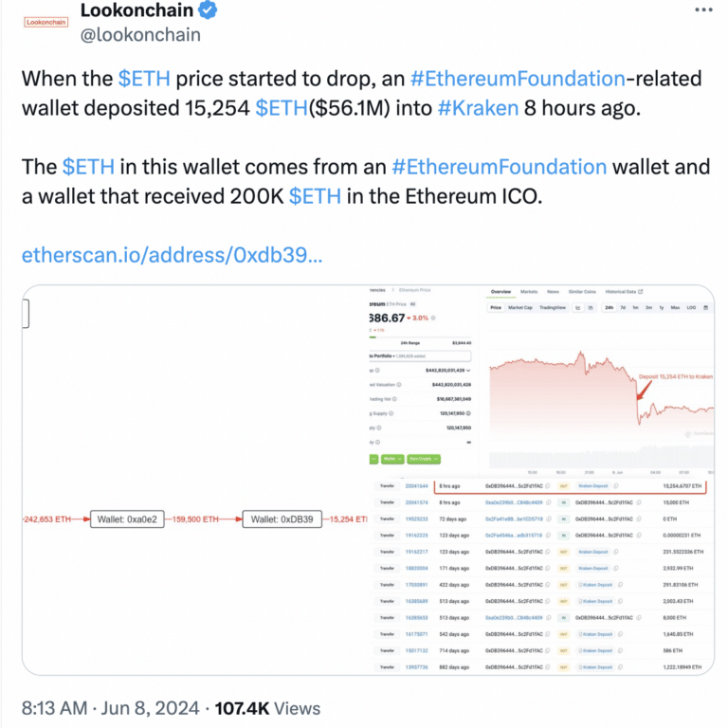Choose the 24h range in the chart
Screen dimensions: 728x728
tap(609, 307)
